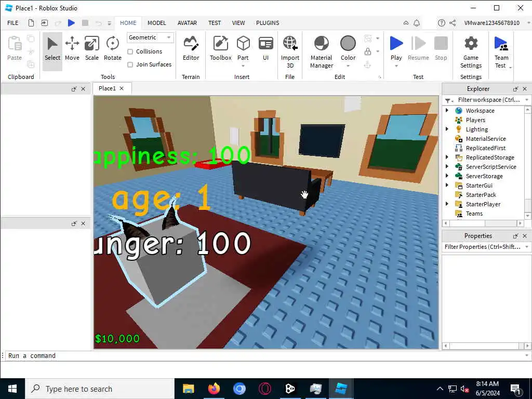Expand ServerStorage node
The height and width of the screenshot is (399, 532).
(447, 176)
